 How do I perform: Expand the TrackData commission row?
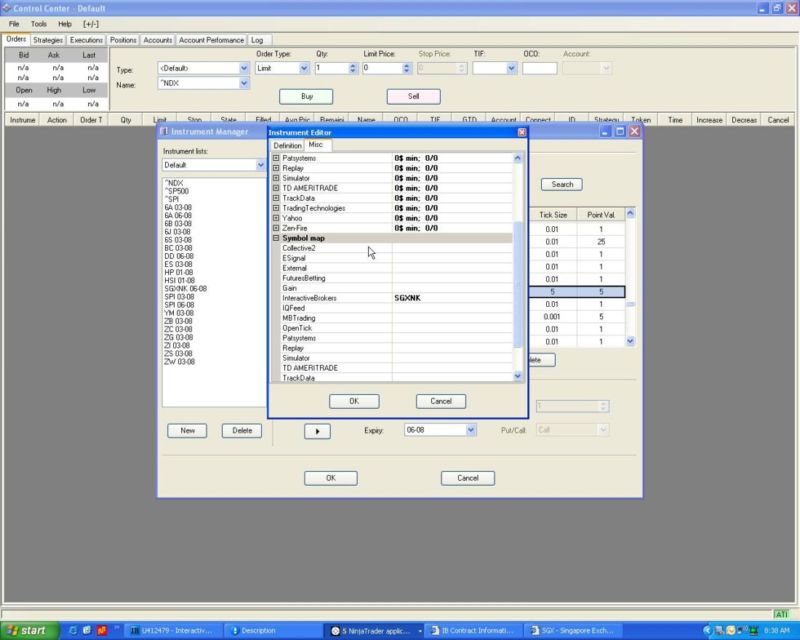tap(276, 198)
